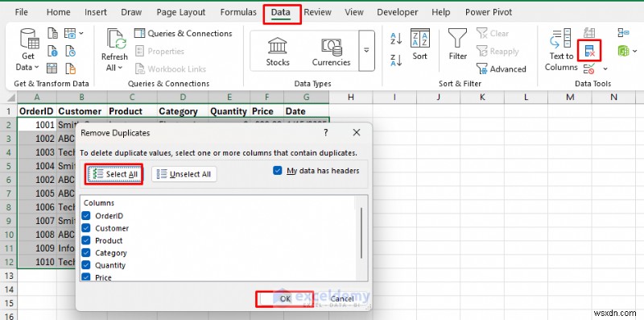This screenshot has width=644, height=320.
Task: Select the Data tab
Action: (281, 13)
